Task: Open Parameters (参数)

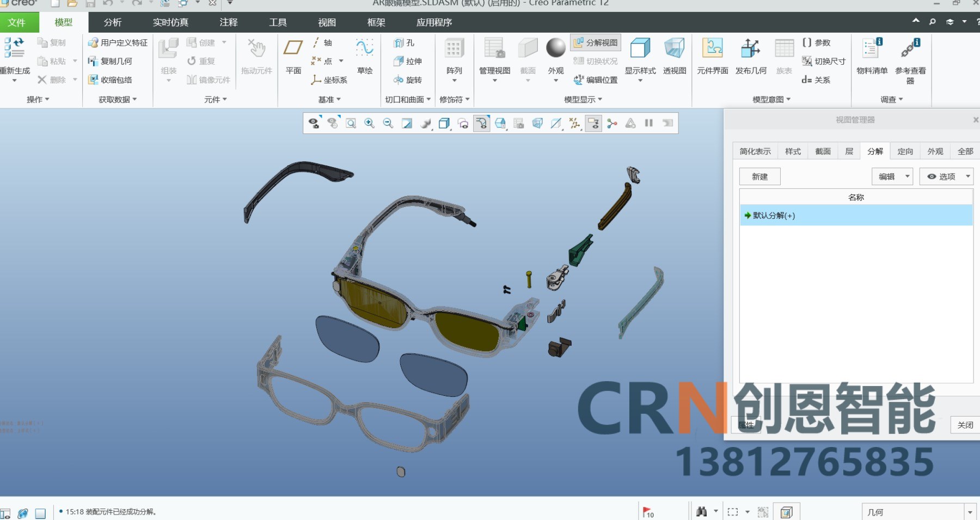Action: point(816,42)
